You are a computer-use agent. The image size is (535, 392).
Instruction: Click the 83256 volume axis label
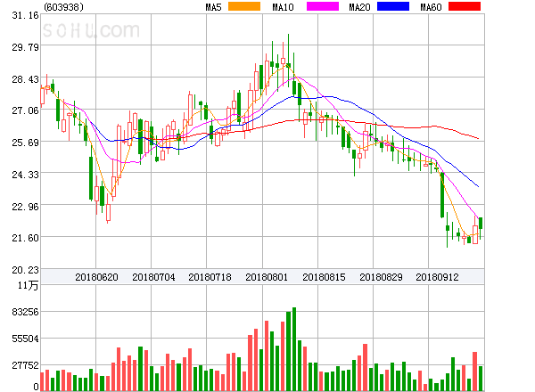(x=25, y=312)
